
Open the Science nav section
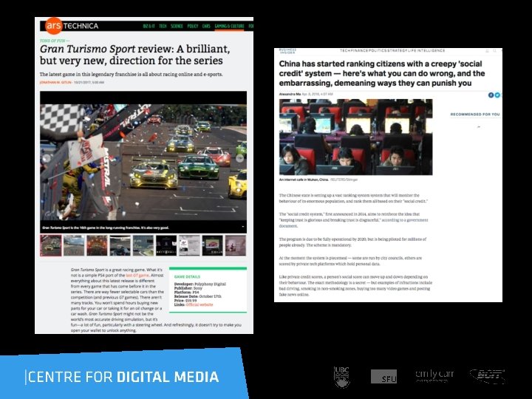[x=177, y=26]
